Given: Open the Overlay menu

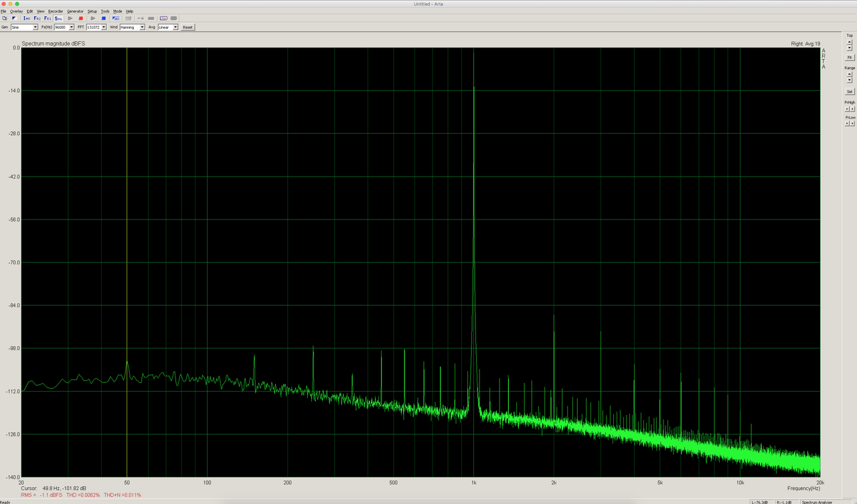Looking at the screenshot, I should [x=16, y=11].
